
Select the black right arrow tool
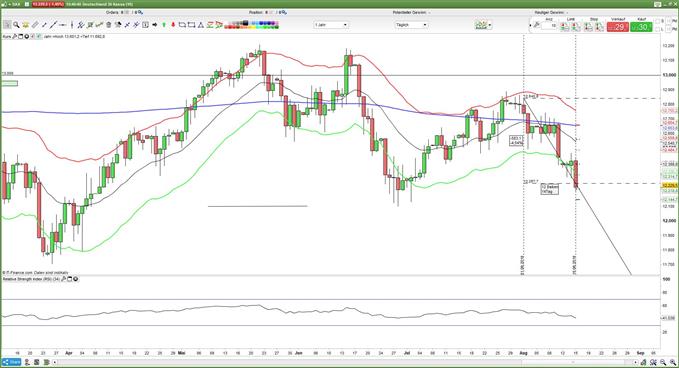[x=155, y=25]
